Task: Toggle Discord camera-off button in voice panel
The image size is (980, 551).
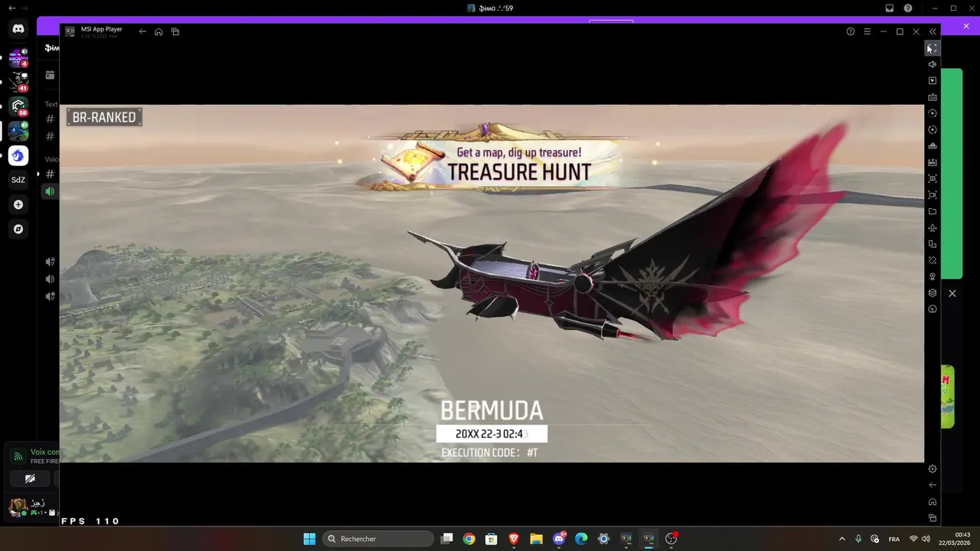Action: [30, 479]
